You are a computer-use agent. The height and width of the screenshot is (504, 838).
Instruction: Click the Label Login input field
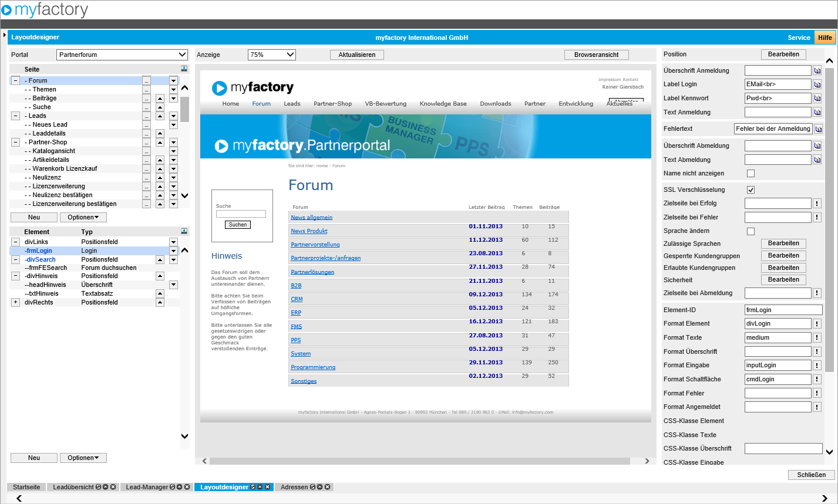778,84
